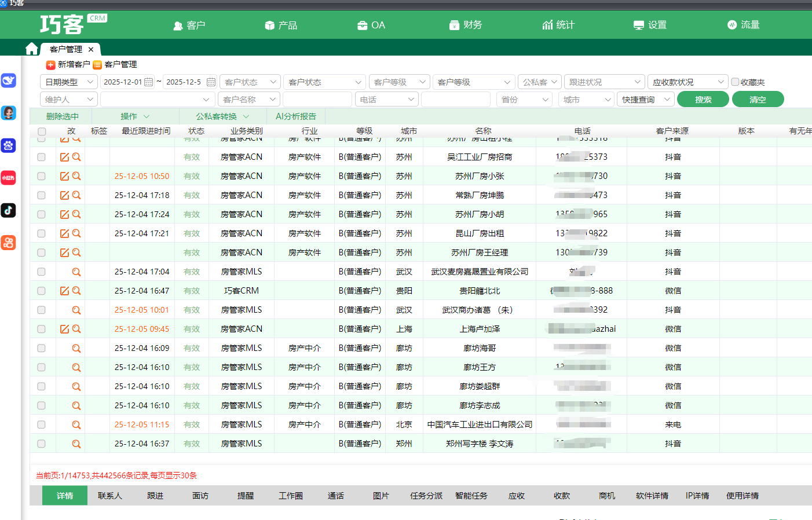Click magnifier icon for 廊坊海哥 row
Screen dimensions: 812x520
click(x=76, y=348)
